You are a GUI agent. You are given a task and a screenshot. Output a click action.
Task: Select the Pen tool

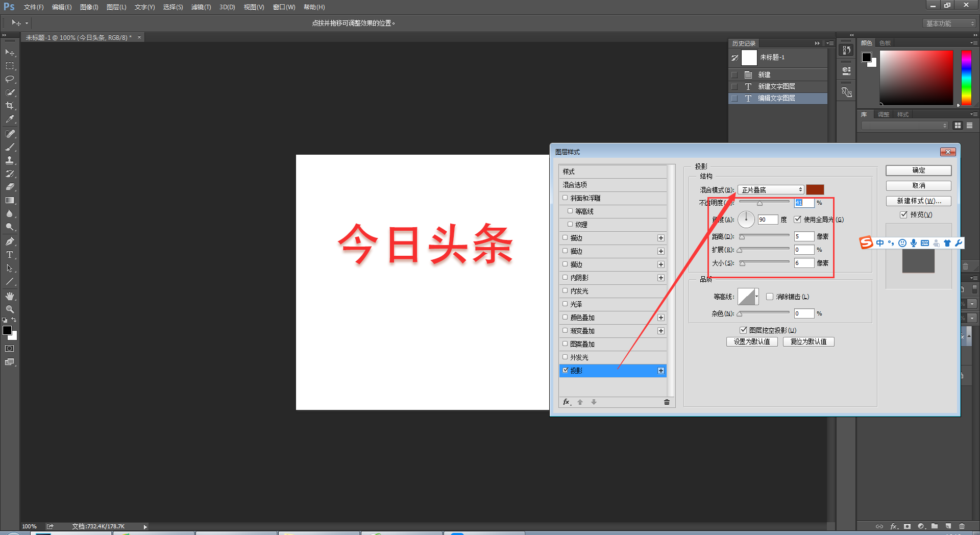point(10,241)
